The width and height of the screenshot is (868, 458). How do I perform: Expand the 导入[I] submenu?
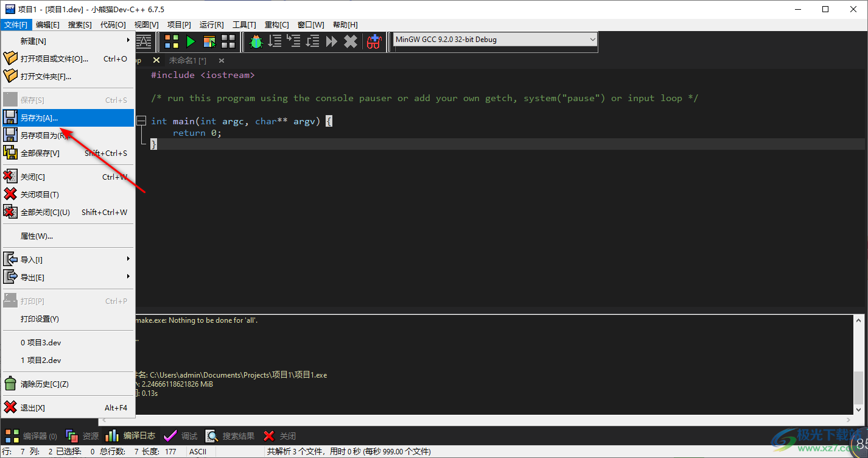coord(68,259)
